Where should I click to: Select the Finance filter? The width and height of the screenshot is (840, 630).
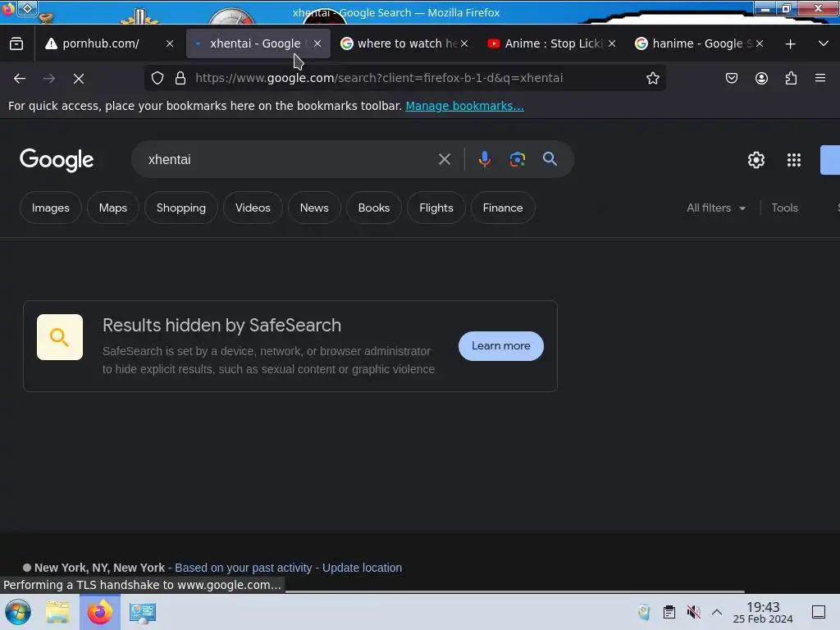[503, 208]
